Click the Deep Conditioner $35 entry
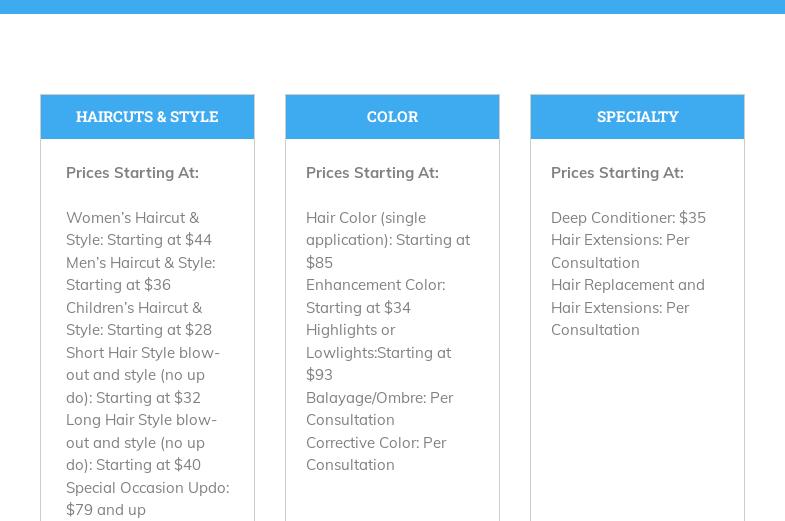The image size is (785, 521). pos(628,218)
